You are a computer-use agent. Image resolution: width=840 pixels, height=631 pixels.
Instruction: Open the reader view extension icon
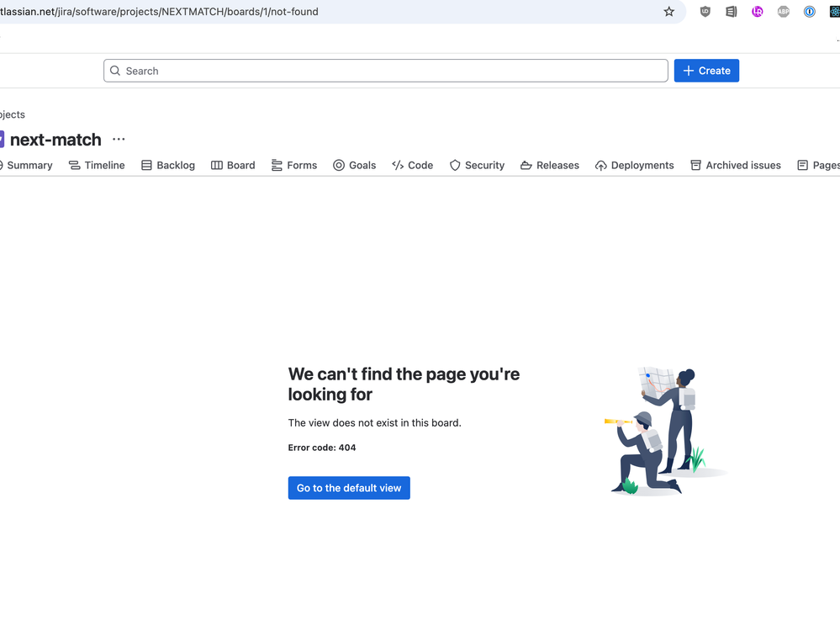732,11
